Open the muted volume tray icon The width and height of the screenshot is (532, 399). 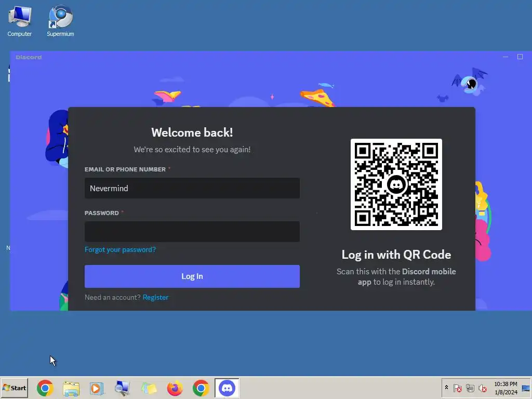pyautogui.click(x=482, y=388)
